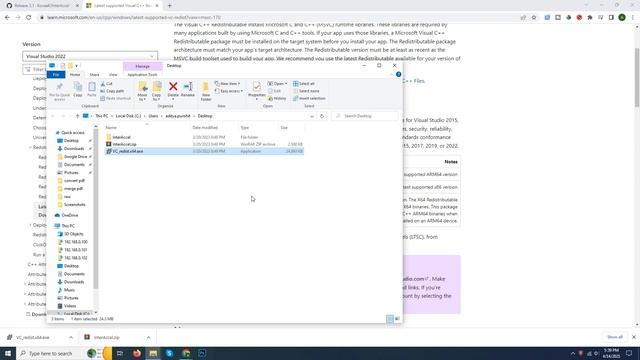The height and width of the screenshot is (360, 640).
Task: Select the File folder in file list
Action: click(x=204, y=137)
